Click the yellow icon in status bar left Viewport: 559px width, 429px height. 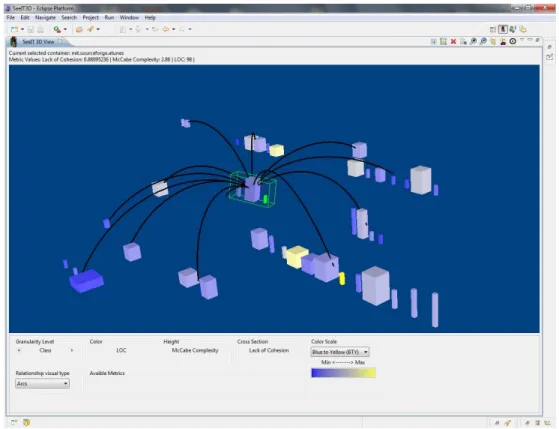tap(26, 423)
